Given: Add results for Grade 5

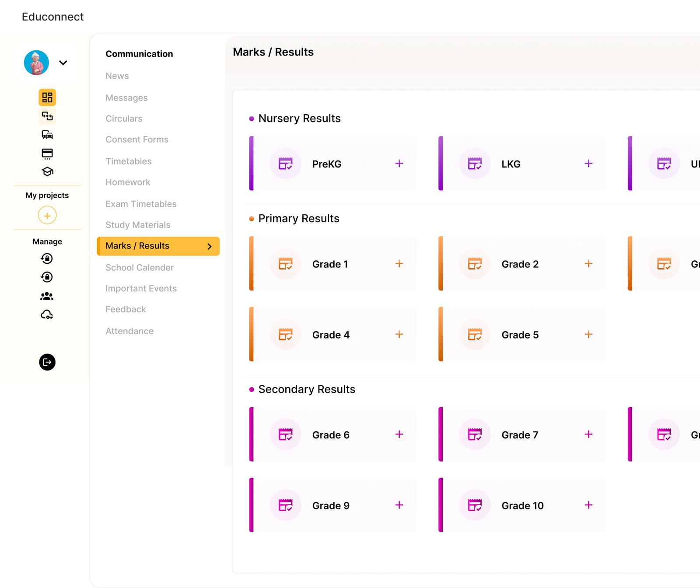Looking at the screenshot, I should pos(588,334).
